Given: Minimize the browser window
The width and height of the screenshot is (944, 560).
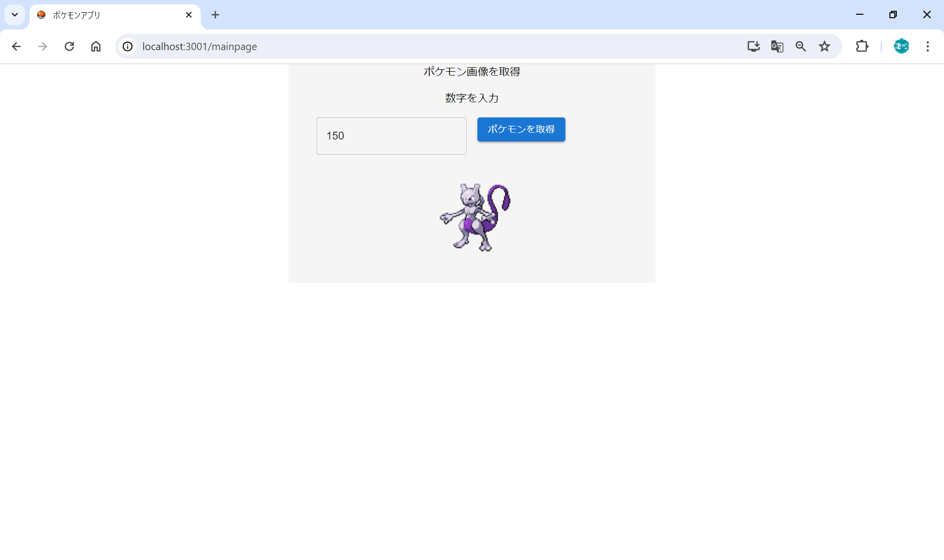Looking at the screenshot, I should click(859, 15).
